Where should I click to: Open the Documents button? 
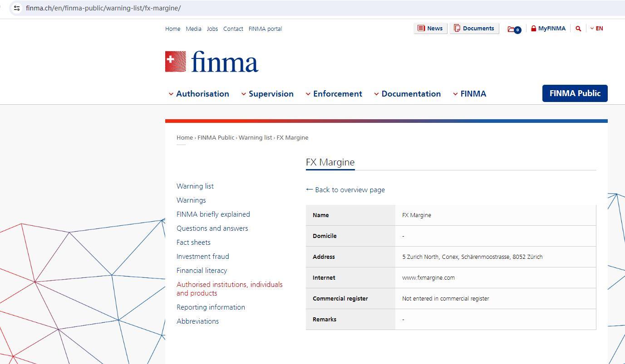pyautogui.click(x=474, y=29)
